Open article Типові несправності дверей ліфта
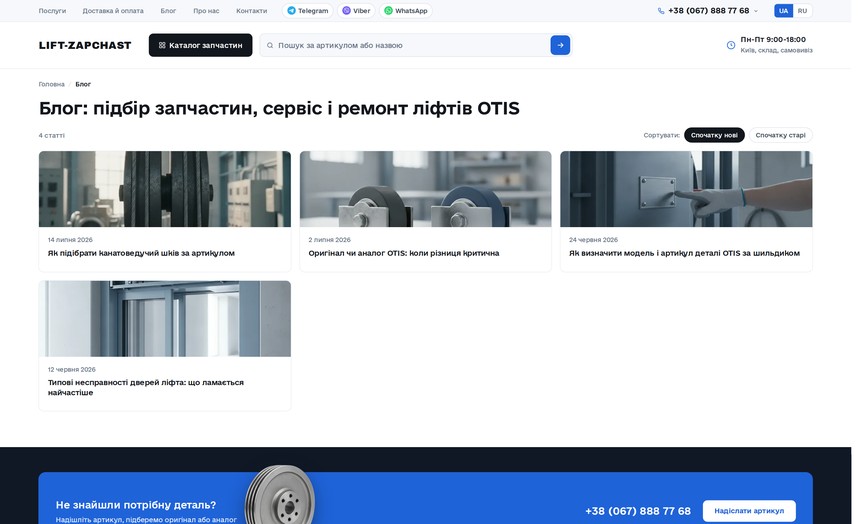The height and width of the screenshot is (524, 858). pos(146,388)
